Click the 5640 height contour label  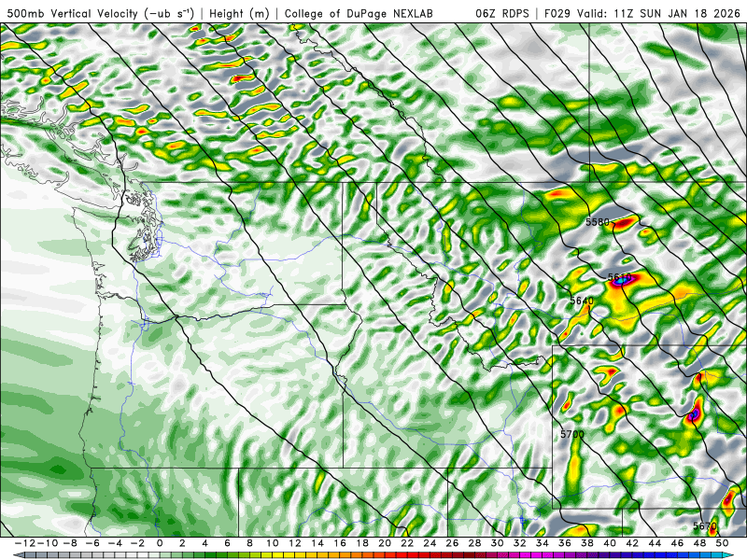[x=582, y=301]
